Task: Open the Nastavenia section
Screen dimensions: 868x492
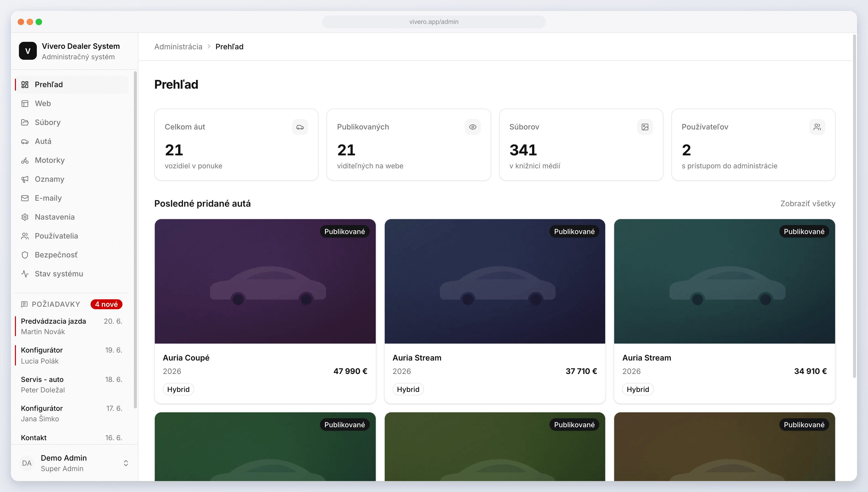Action: (x=72, y=217)
